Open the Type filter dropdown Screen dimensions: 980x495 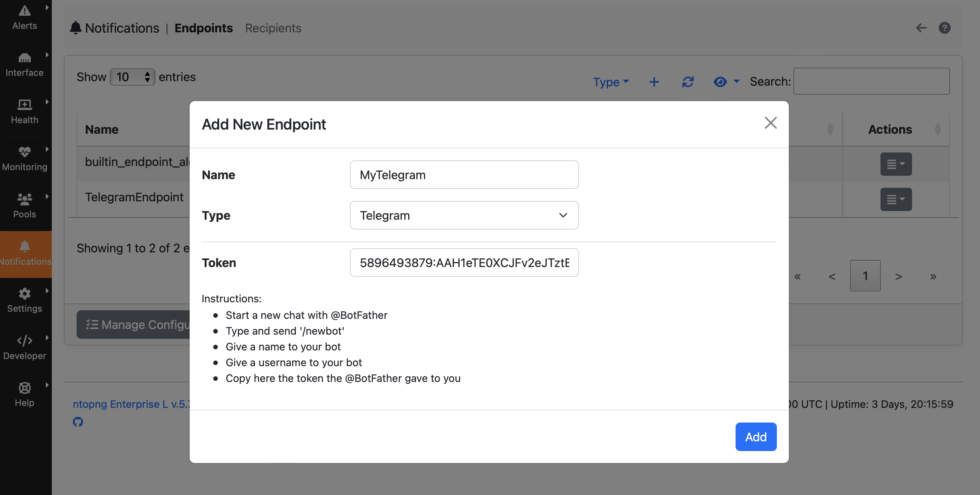[x=611, y=82]
